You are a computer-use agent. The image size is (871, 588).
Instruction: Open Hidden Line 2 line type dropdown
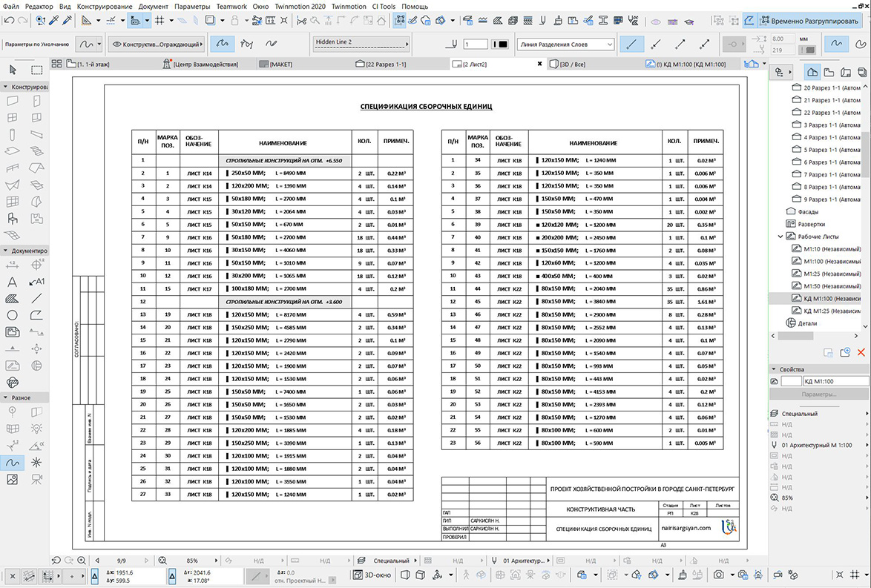click(x=361, y=43)
